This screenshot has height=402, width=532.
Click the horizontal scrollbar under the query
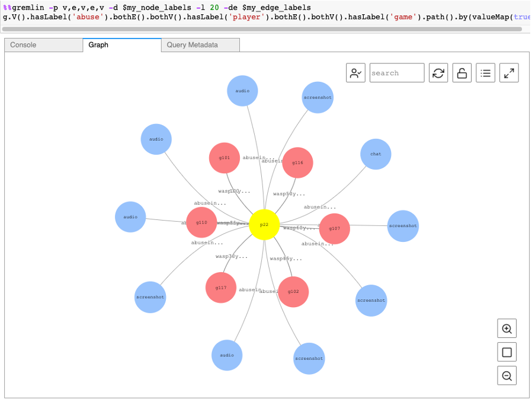tap(262, 29)
